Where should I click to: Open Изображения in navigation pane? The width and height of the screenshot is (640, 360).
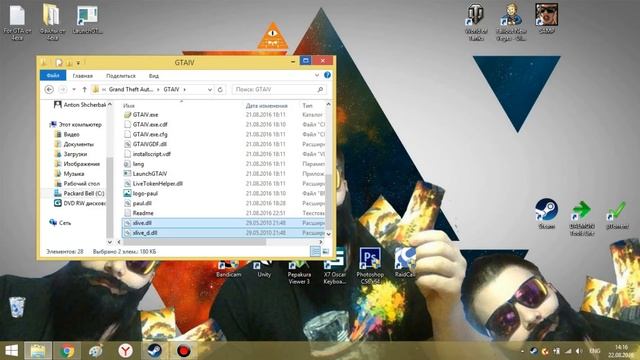pos(77,164)
